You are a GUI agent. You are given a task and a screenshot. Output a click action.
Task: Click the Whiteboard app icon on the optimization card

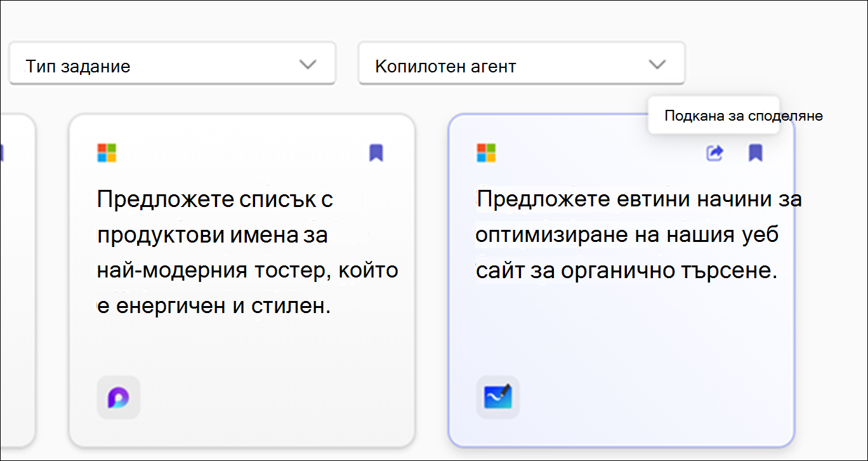pyautogui.click(x=498, y=398)
